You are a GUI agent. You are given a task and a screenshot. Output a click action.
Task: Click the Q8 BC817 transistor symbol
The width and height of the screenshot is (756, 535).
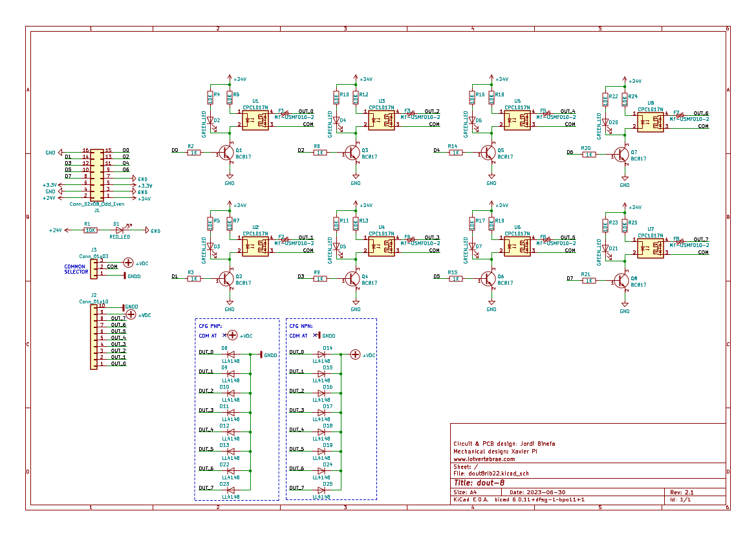[x=621, y=281]
